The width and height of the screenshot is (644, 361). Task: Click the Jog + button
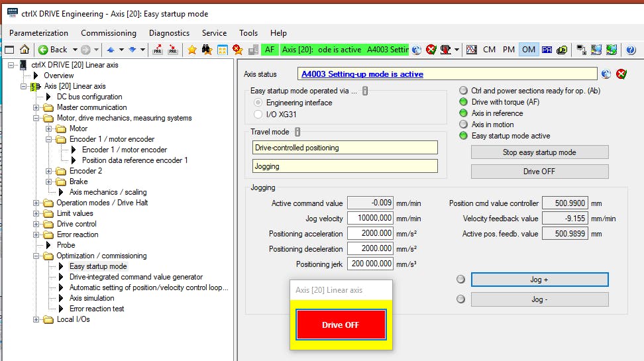(540, 280)
